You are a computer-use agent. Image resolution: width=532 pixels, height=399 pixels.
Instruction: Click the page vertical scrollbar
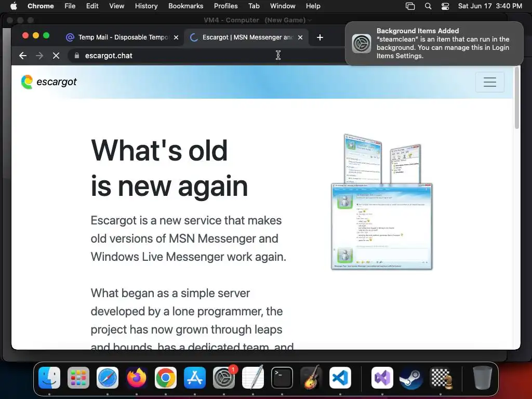[517, 98]
